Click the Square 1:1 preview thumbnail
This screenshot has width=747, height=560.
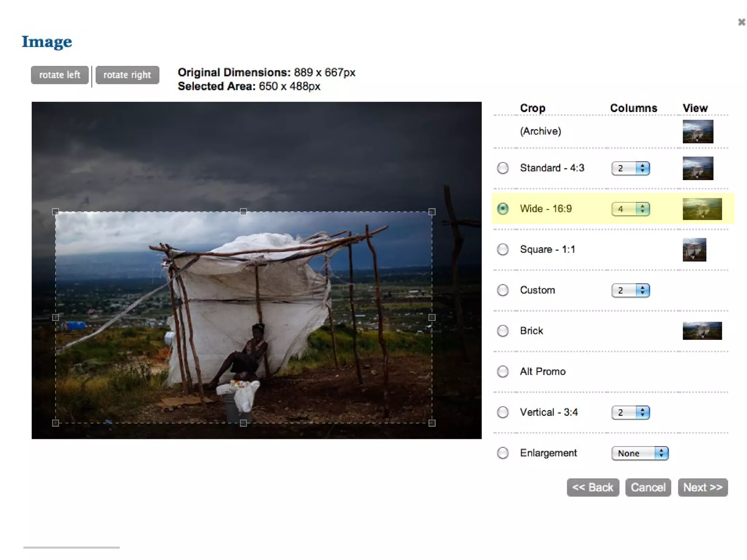click(694, 250)
